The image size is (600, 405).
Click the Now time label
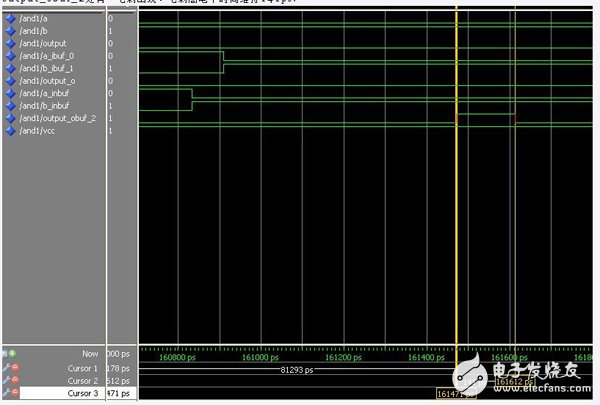(x=90, y=354)
